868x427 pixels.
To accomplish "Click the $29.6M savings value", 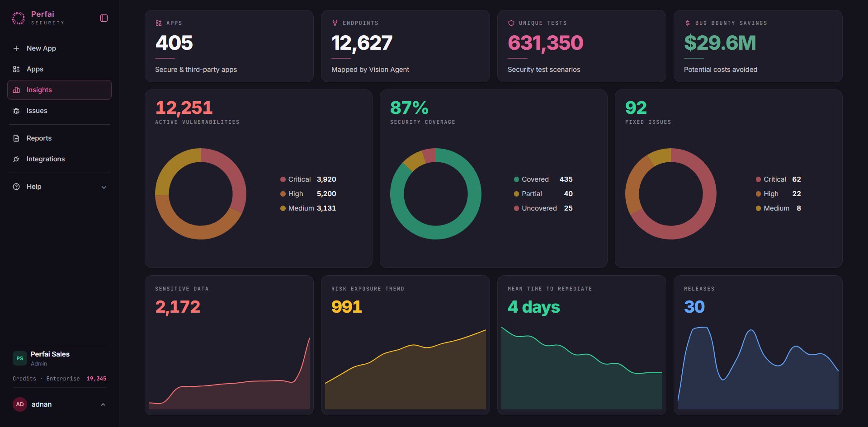I will pos(720,43).
